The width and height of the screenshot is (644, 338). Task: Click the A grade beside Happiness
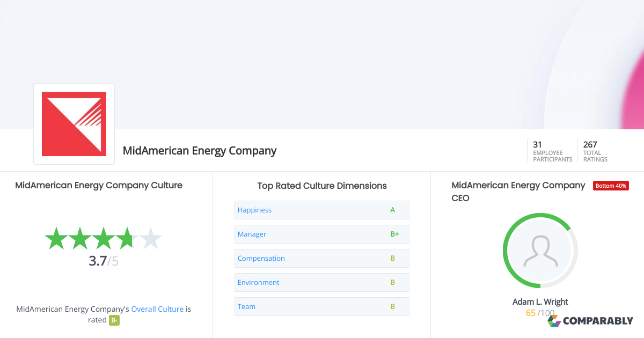[392, 210]
